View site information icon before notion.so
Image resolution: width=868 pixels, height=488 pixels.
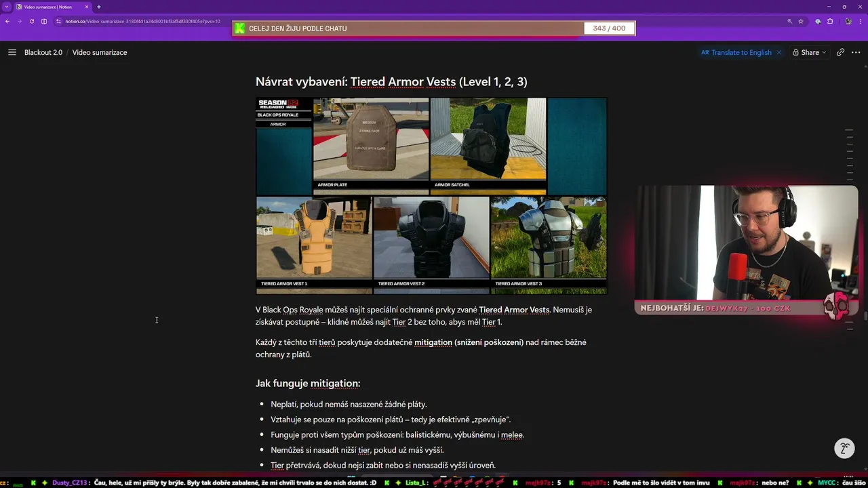tap(58, 21)
